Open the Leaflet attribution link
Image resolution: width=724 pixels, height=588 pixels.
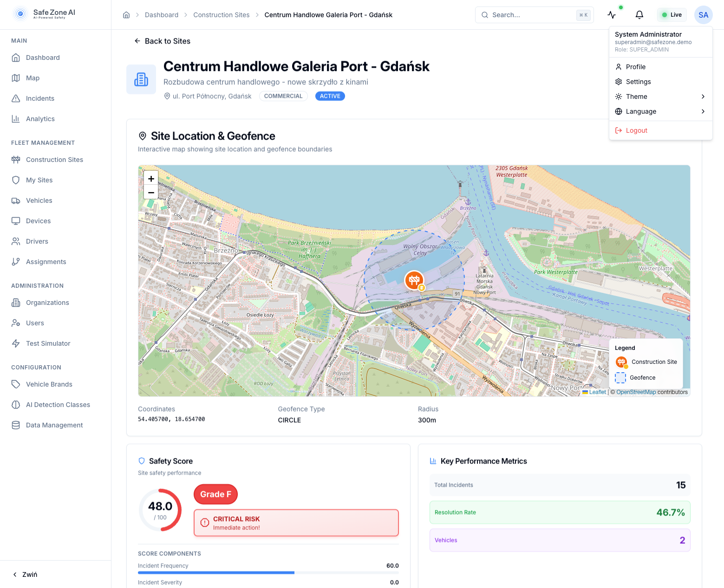(597, 392)
